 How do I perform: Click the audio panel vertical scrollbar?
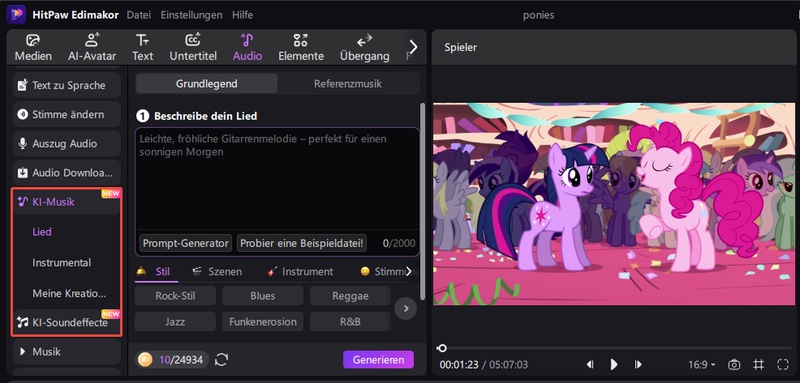point(422,201)
